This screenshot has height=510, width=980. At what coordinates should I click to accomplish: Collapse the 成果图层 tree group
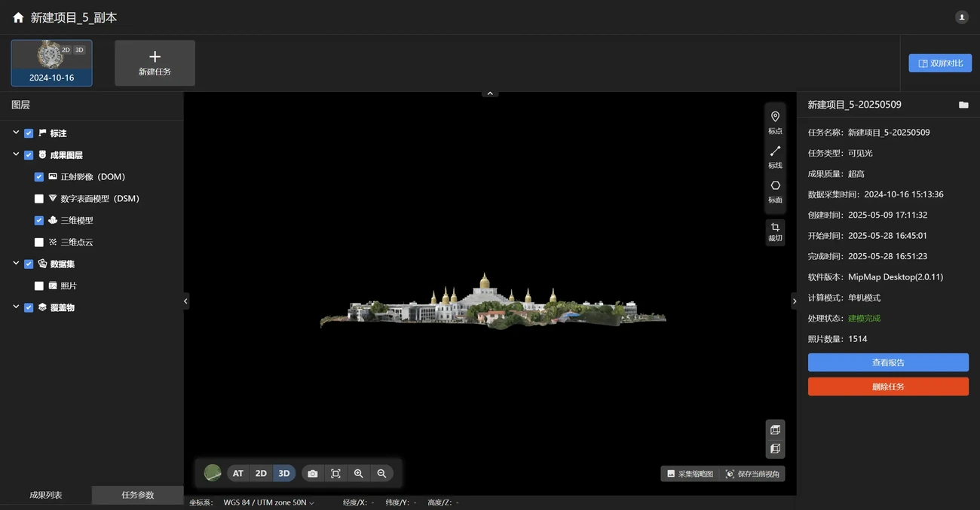point(16,154)
